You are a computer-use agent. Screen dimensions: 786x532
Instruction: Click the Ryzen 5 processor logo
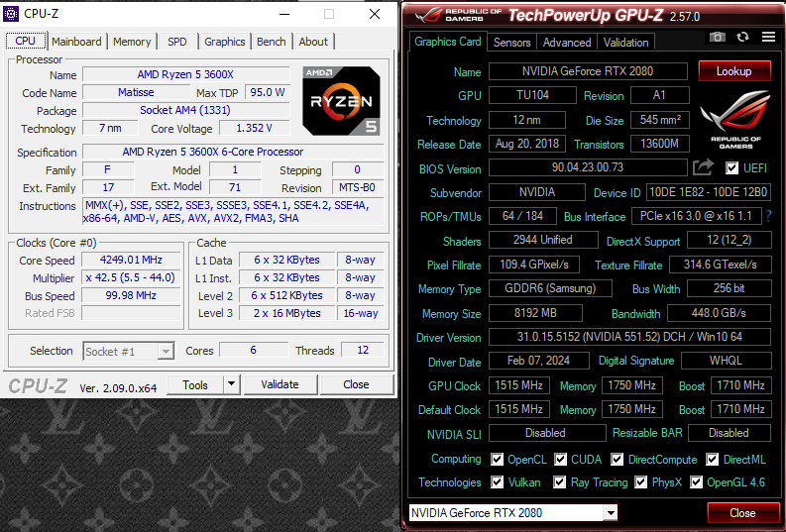(341, 101)
